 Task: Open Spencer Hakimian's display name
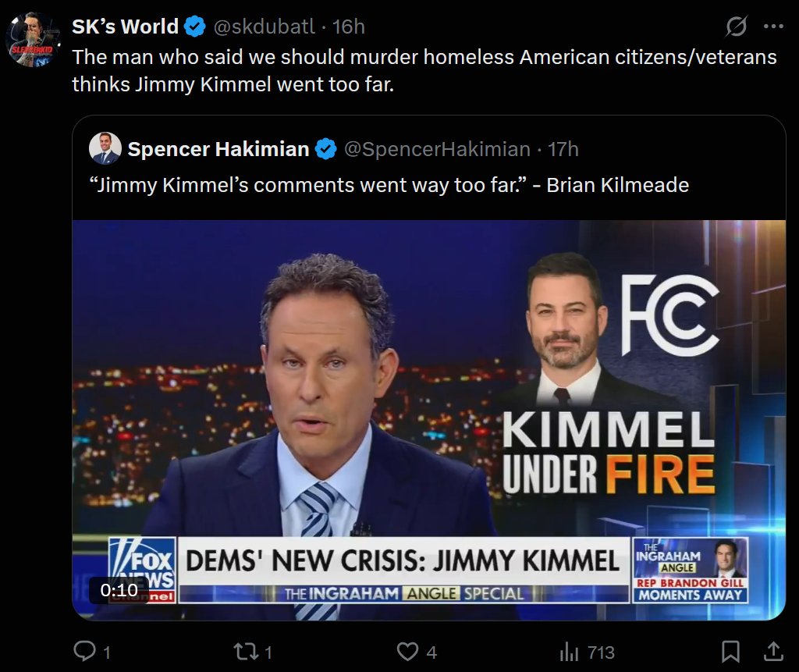(218, 149)
